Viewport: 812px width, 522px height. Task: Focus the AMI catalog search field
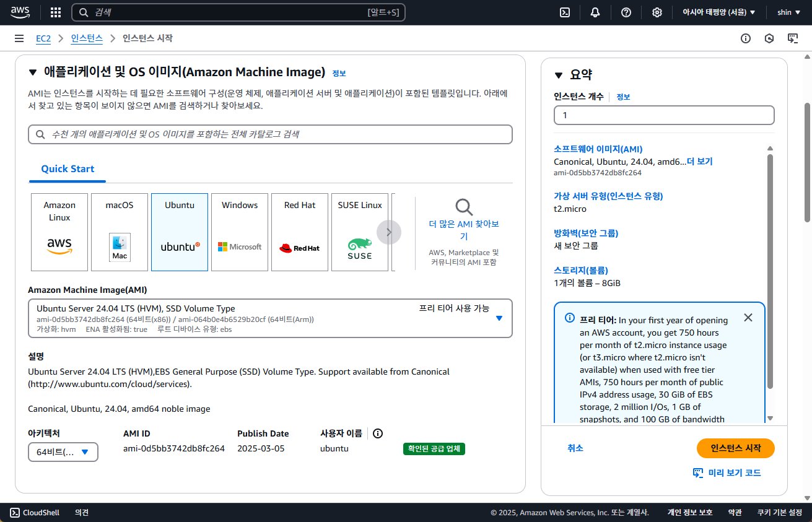(x=270, y=134)
